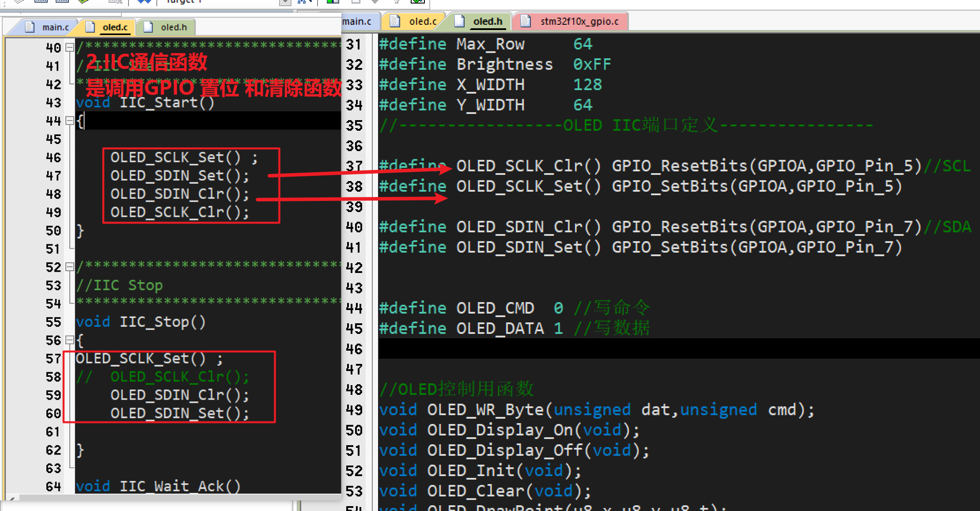The image size is (980, 511).
Task: Click line 46 'OLED_SCLK_Set() ;' in IIC_Start
Action: click(184, 157)
